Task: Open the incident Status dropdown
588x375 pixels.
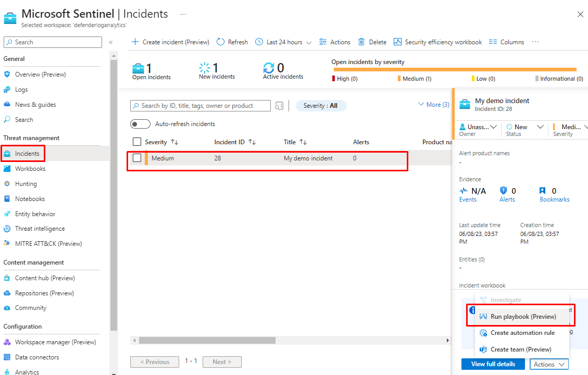Action: tap(524, 127)
